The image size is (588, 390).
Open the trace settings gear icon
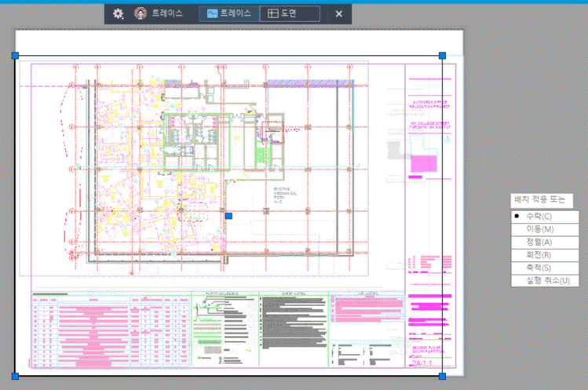coord(118,14)
